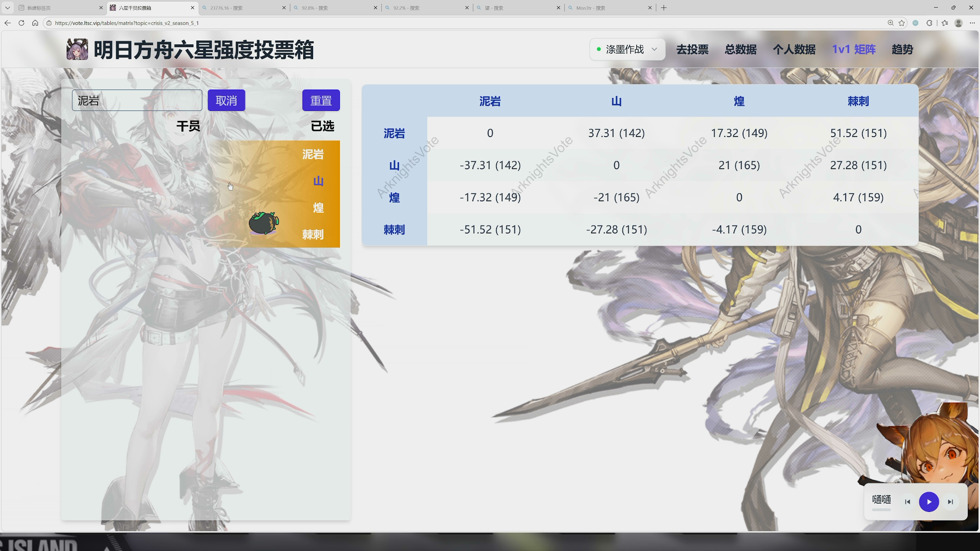This screenshot has height=551, width=980.
Task: Click the 重置 button
Action: click(x=321, y=100)
